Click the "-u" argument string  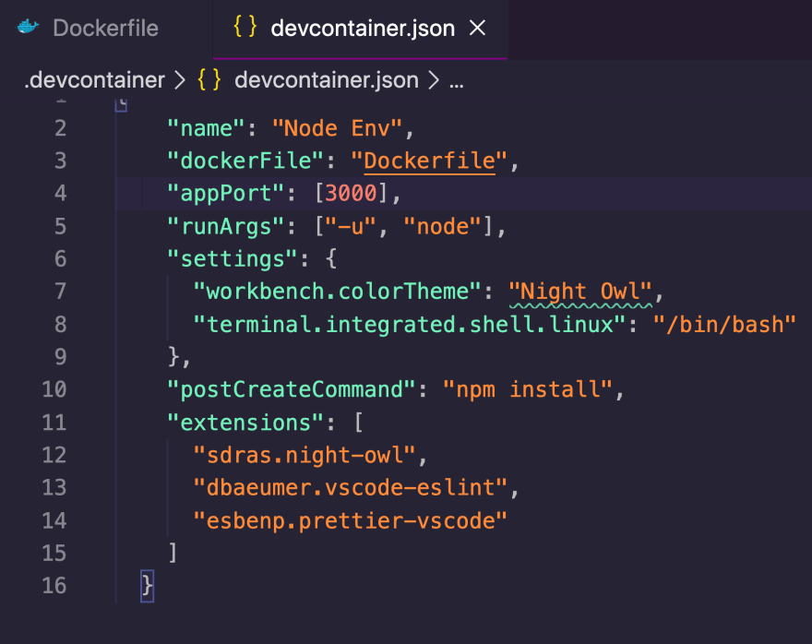351,227
